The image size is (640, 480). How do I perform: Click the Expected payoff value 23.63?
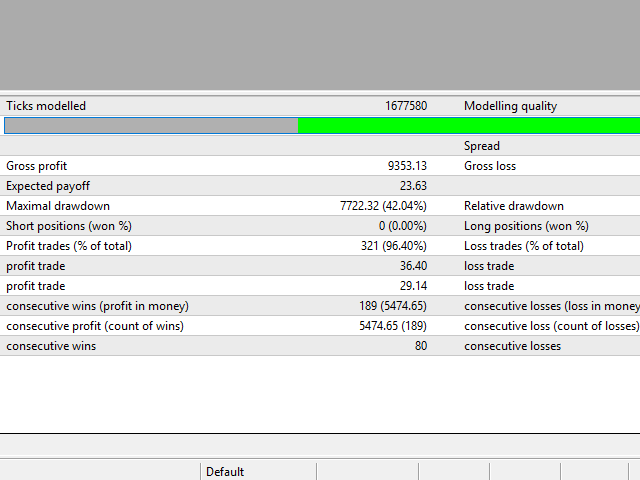[413, 186]
